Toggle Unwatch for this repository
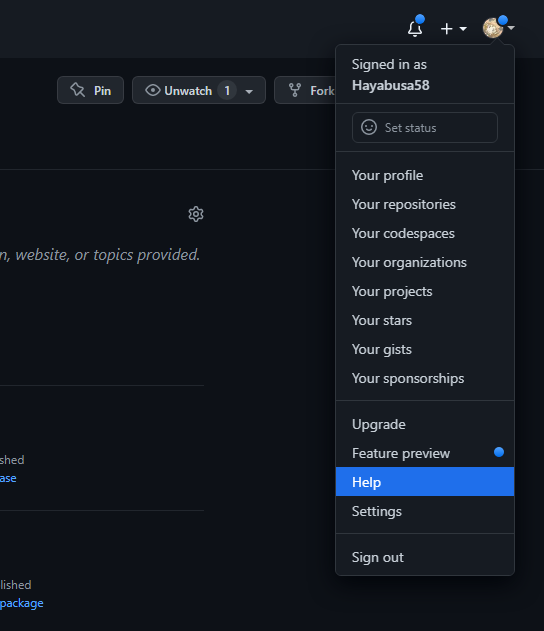This screenshot has height=631, width=544. click(178, 91)
